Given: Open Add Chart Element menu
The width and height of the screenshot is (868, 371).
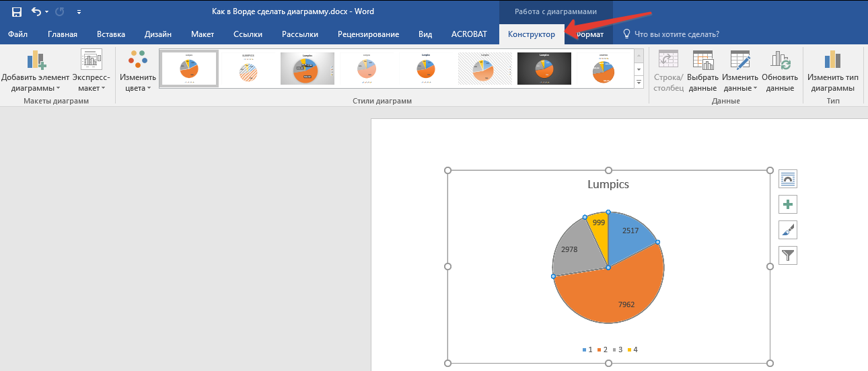Looking at the screenshot, I should pos(36,71).
